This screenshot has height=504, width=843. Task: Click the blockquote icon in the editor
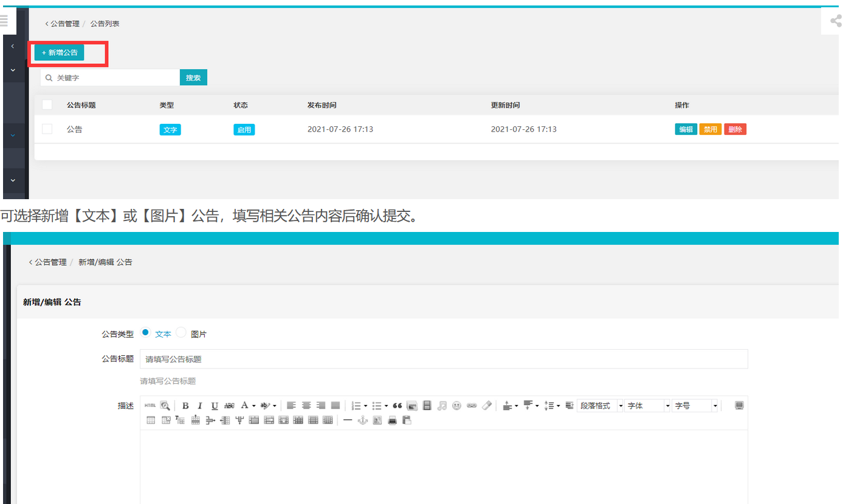pos(397,406)
